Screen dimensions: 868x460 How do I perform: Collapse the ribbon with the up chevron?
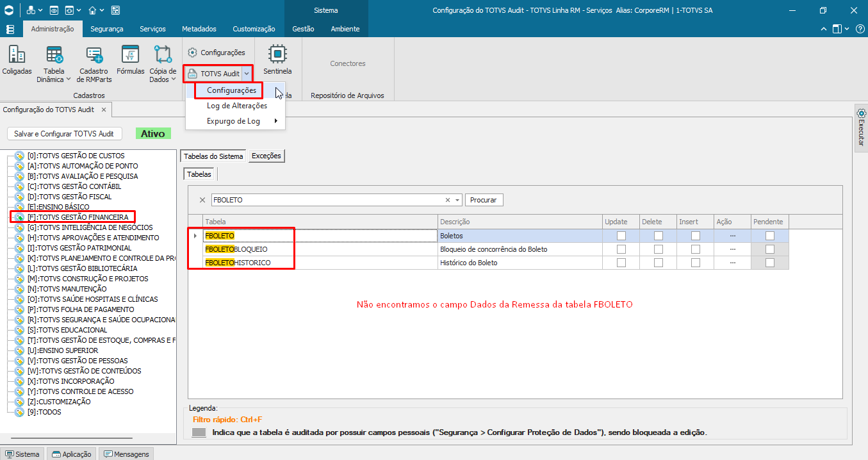point(824,29)
